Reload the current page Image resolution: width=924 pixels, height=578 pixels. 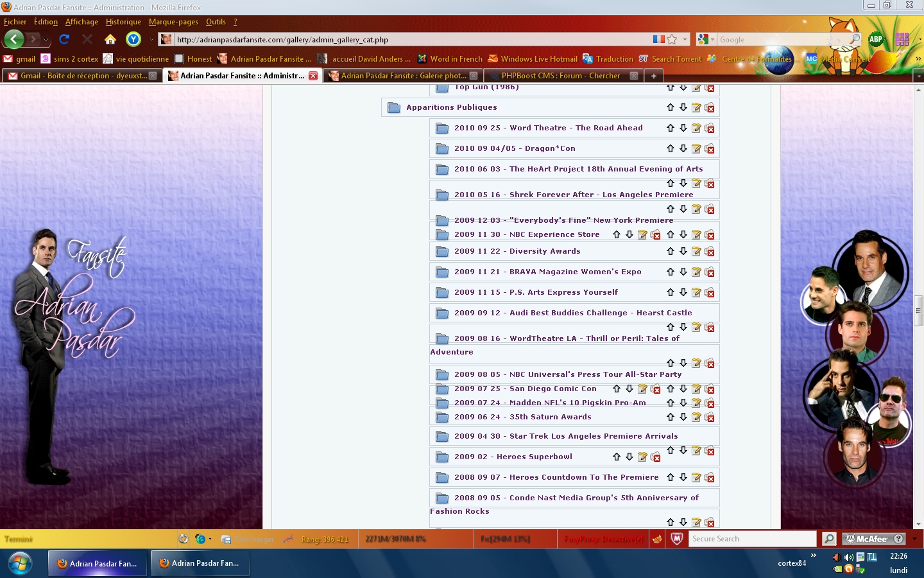(x=64, y=39)
